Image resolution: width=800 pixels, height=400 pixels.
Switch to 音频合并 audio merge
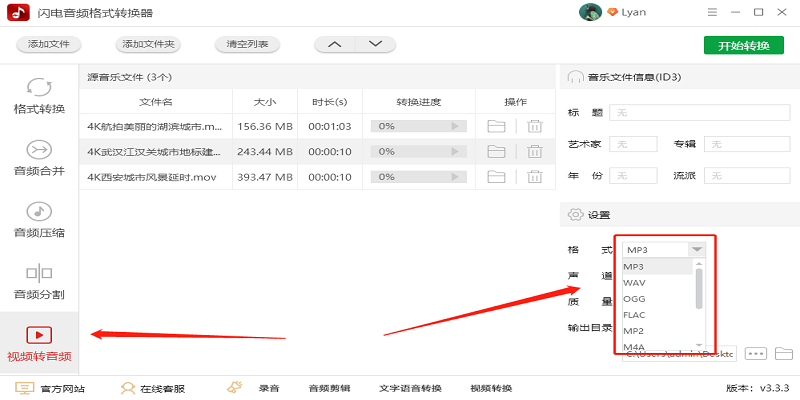(39, 157)
